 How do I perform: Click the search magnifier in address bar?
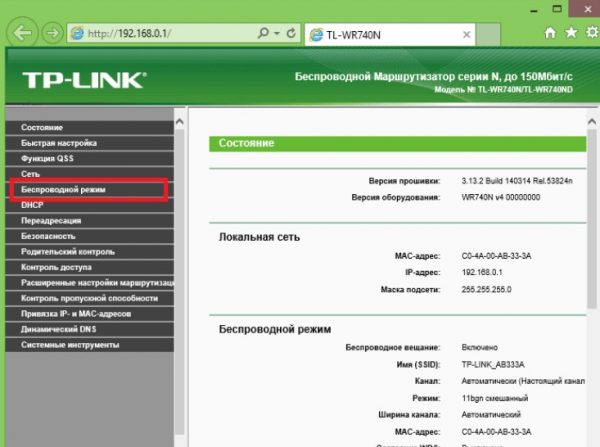click(263, 33)
